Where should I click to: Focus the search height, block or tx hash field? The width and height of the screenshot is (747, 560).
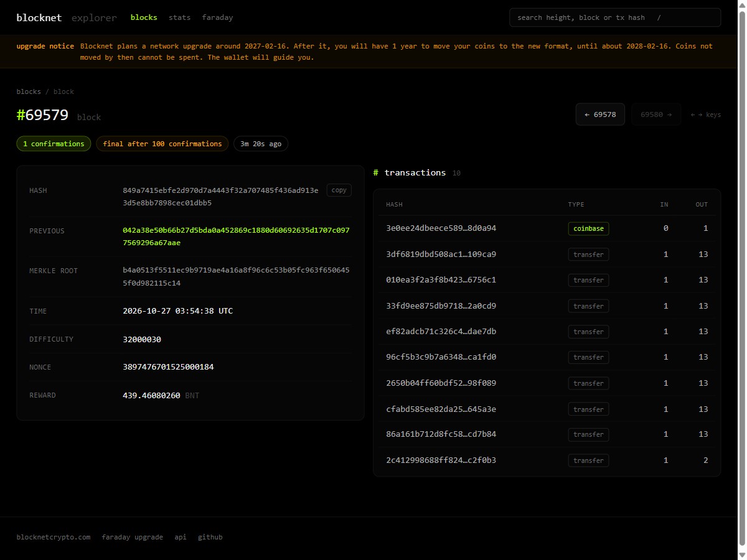tap(615, 17)
